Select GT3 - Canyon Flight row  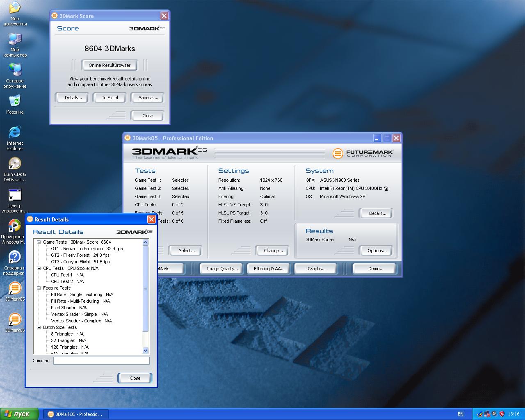(80, 262)
